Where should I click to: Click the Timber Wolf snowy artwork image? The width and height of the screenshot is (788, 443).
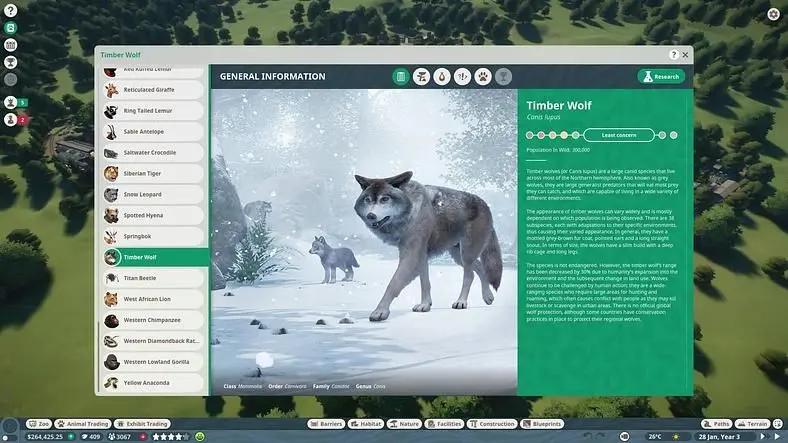pyautogui.click(x=364, y=242)
